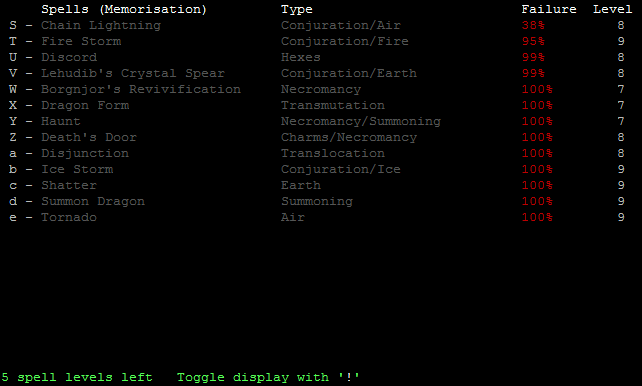Select the Ice Storm spell
Screen dimensions: 642x386
click(x=317, y=169)
